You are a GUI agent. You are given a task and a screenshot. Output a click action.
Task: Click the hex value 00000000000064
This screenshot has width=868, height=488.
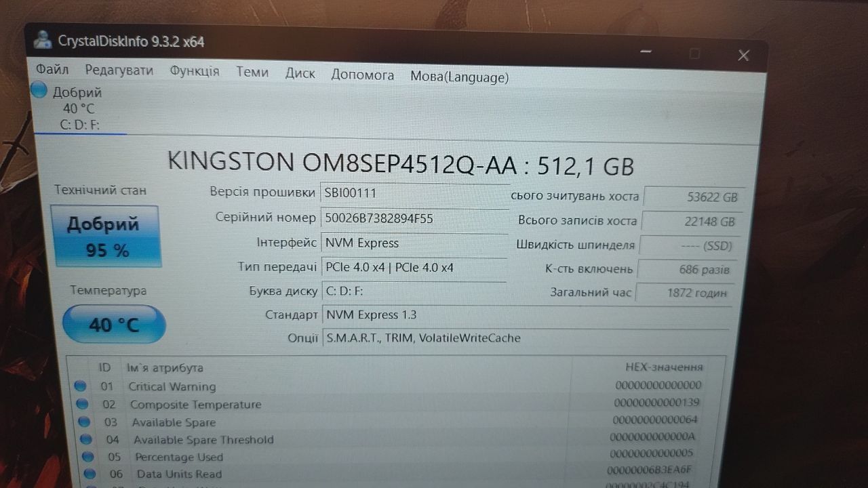(x=654, y=420)
